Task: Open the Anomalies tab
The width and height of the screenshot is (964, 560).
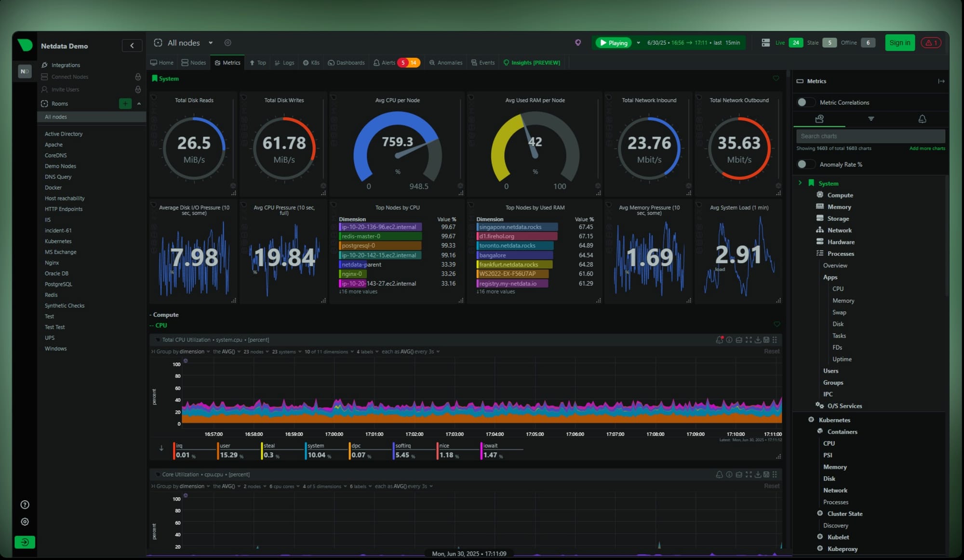Action: [446, 63]
